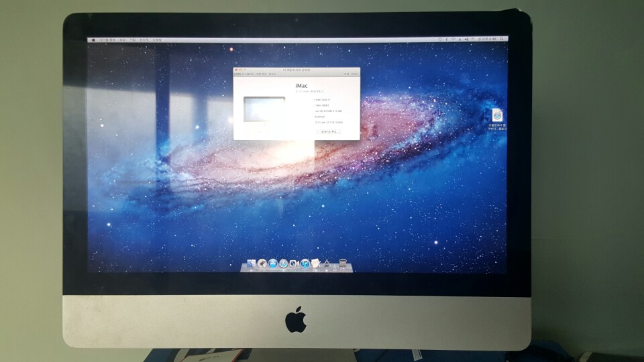Open iTunes music icon in Dock
The height and width of the screenshot is (362, 644).
pos(305,263)
